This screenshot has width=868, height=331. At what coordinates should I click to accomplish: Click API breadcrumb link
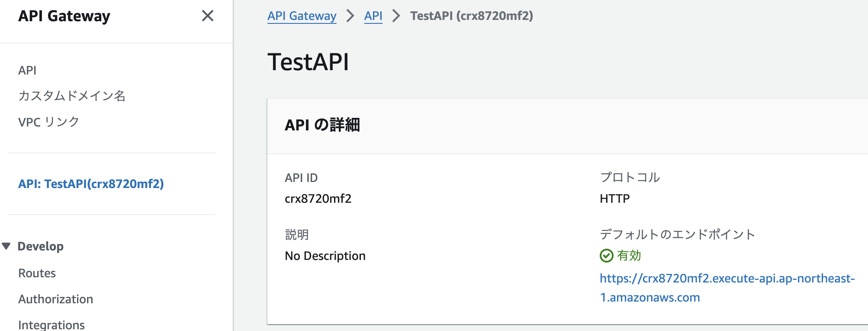coord(373,16)
